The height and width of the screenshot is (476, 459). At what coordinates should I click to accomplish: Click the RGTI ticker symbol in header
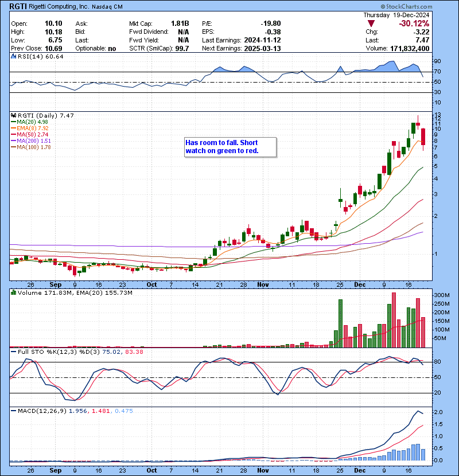pos(18,6)
